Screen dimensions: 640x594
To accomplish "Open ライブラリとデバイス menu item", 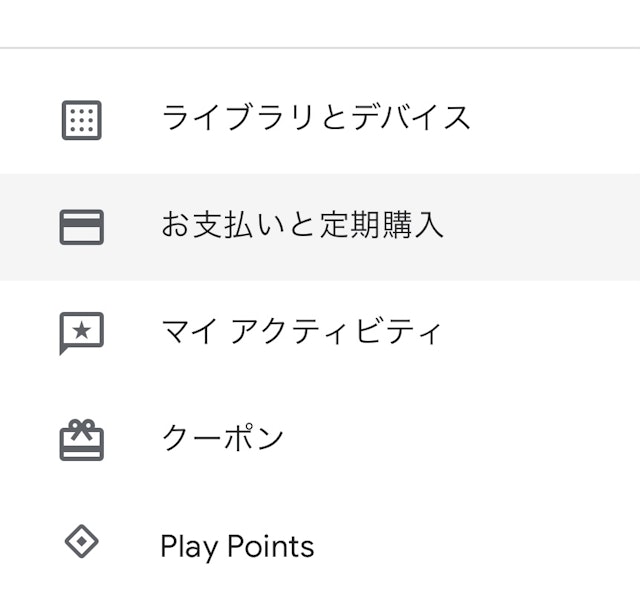I will (316, 118).
